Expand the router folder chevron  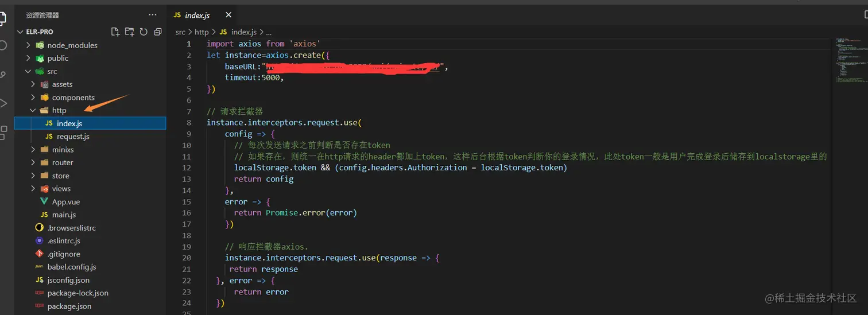point(33,162)
